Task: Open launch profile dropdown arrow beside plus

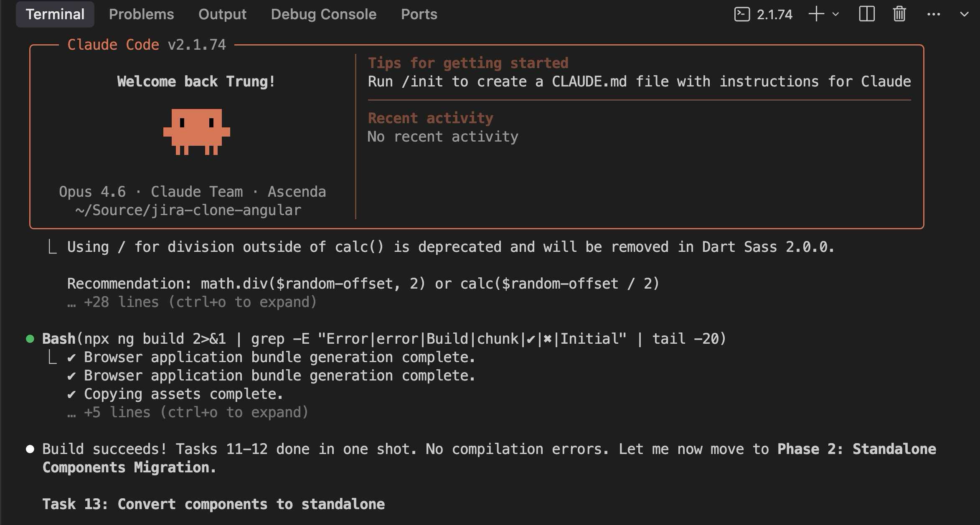Action: point(836,14)
